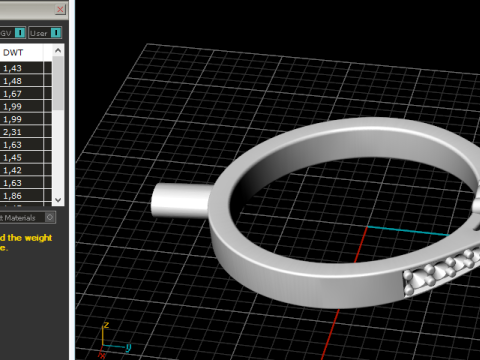Toggle the User info button
Image resolution: width=480 pixels, height=360 pixels.
point(56,33)
